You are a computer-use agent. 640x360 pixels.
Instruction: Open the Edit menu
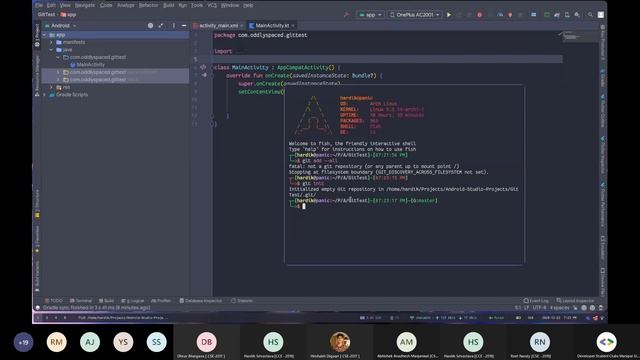pyautogui.click(x=51, y=5)
